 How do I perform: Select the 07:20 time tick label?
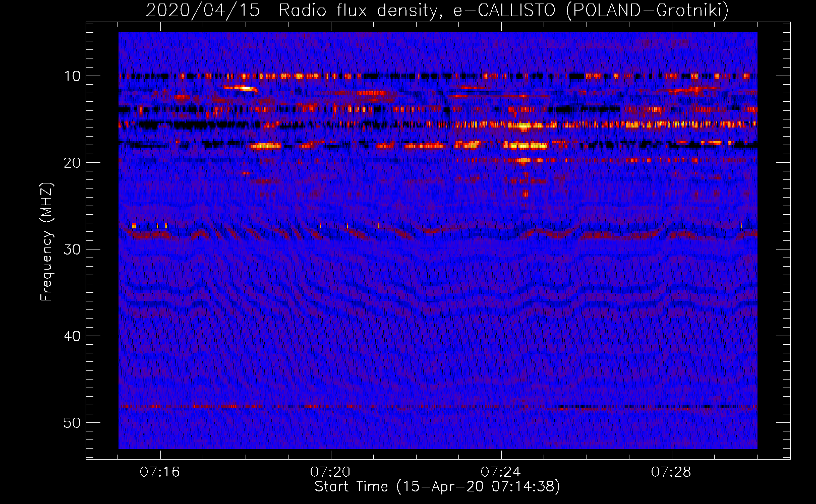[330, 472]
